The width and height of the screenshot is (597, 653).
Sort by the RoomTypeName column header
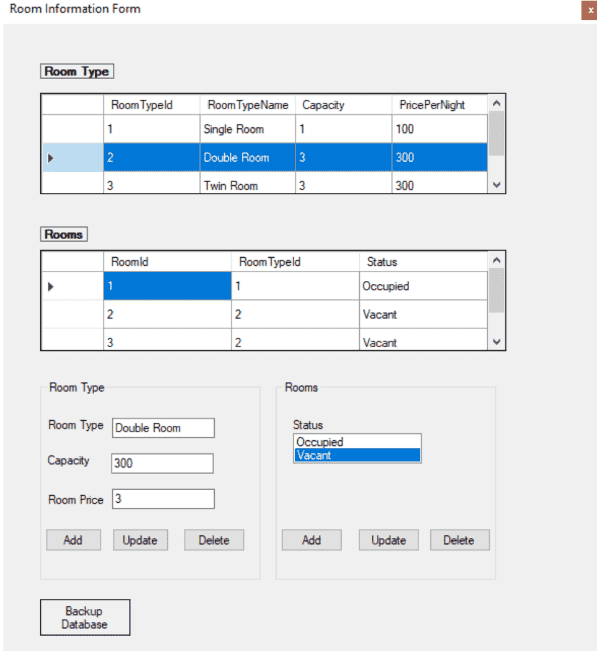[x=248, y=105]
